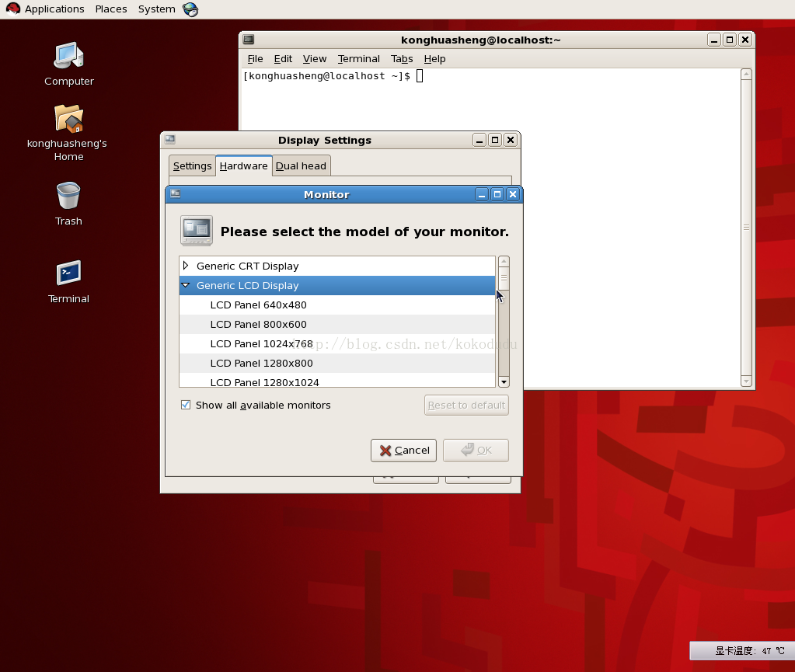Switch to the Dual head tab

[x=302, y=166]
